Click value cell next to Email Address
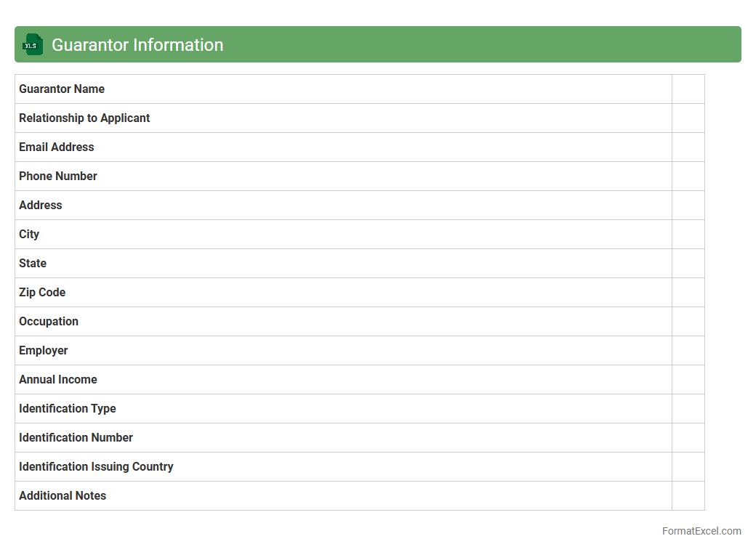The width and height of the screenshot is (756, 552). pos(688,147)
